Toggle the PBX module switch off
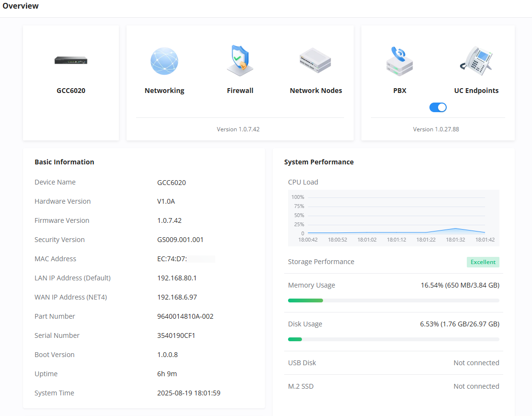The image size is (532, 416). 438,107
